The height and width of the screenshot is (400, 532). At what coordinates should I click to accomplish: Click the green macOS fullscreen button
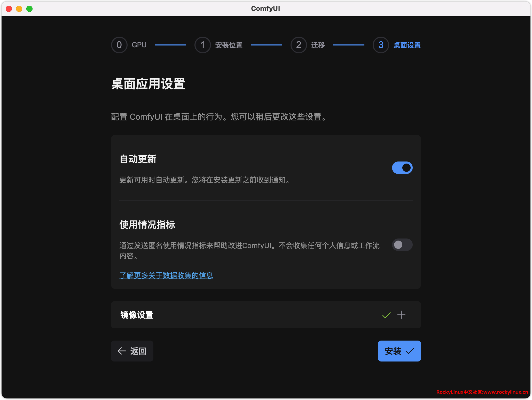tap(29, 9)
